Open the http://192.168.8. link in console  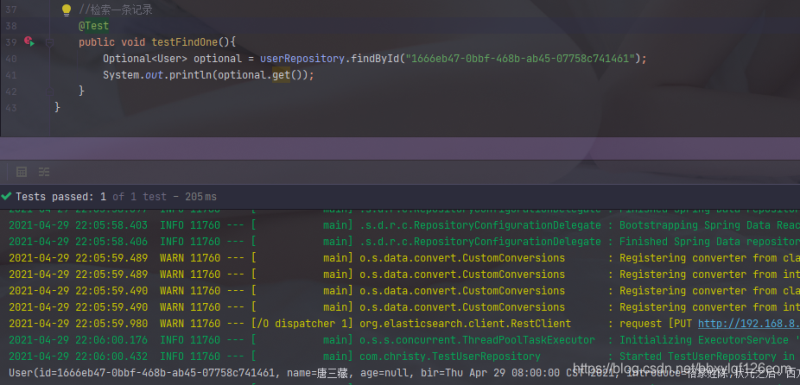coord(748,323)
